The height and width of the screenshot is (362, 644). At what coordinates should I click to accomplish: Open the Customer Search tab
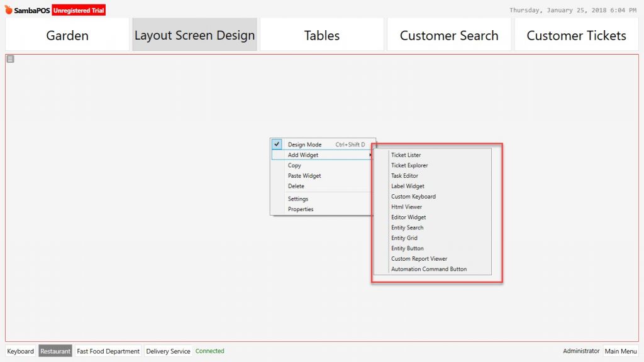[449, 35]
